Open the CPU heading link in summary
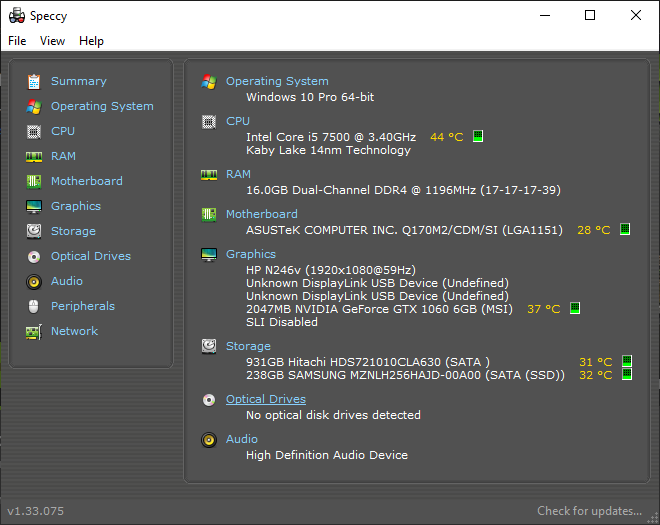 [x=238, y=121]
